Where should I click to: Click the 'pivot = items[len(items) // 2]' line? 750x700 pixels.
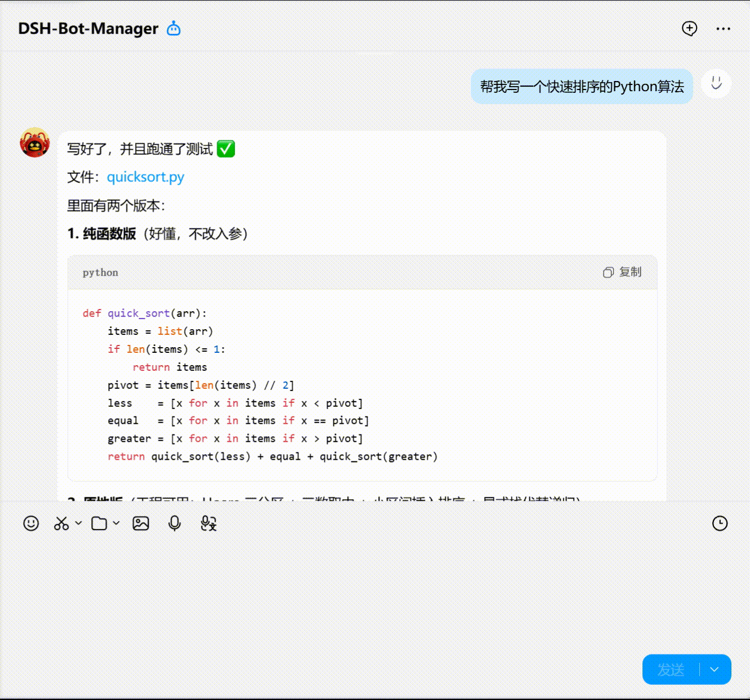click(x=201, y=385)
